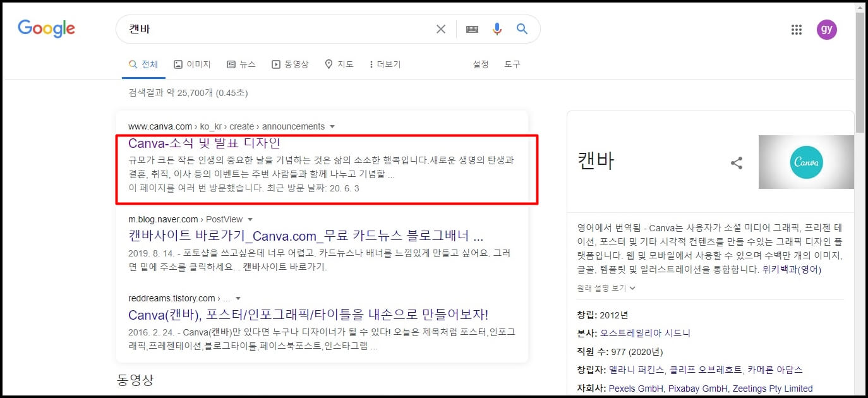Open 설정 search settings
The width and height of the screenshot is (868, 398).
coord(481,64)
